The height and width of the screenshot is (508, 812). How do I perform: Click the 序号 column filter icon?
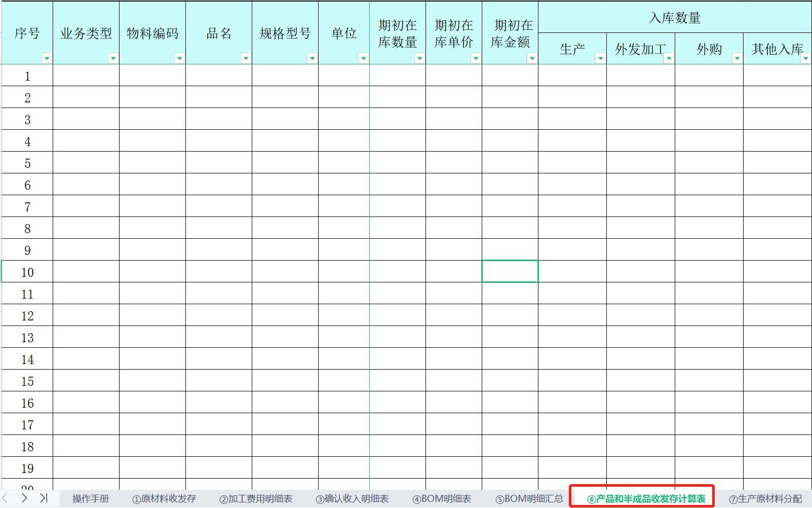coord(47,58)
